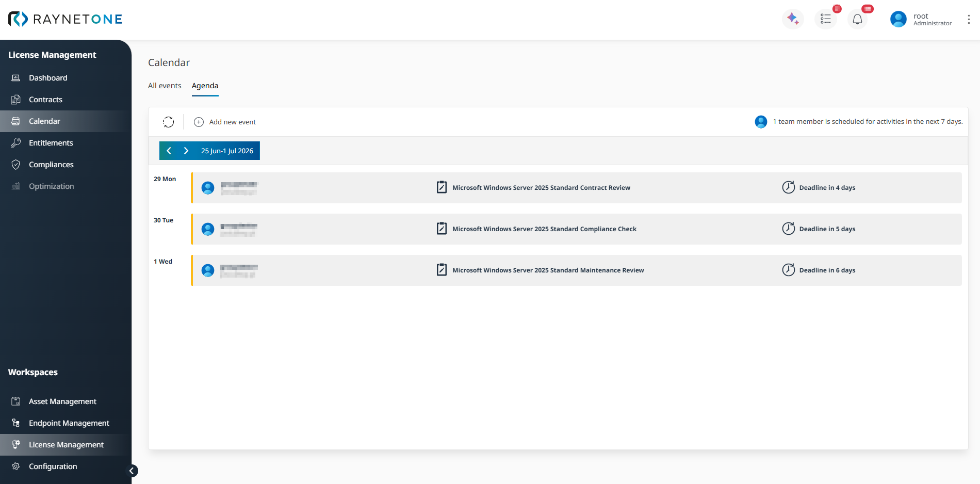980x484 pixels.
Task: Click the clock icon for Deadline in 5 days
Action: (x=789, y=229)
